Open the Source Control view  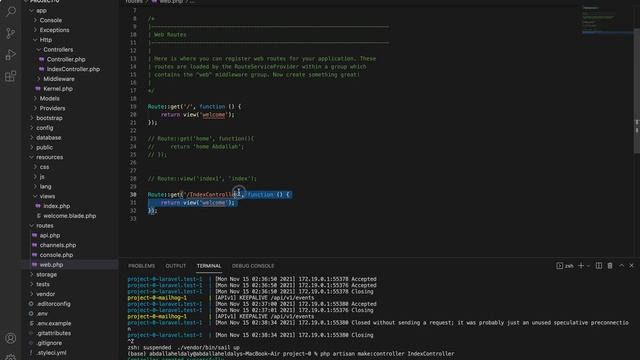pyautogui.click(x=11, y=33)
